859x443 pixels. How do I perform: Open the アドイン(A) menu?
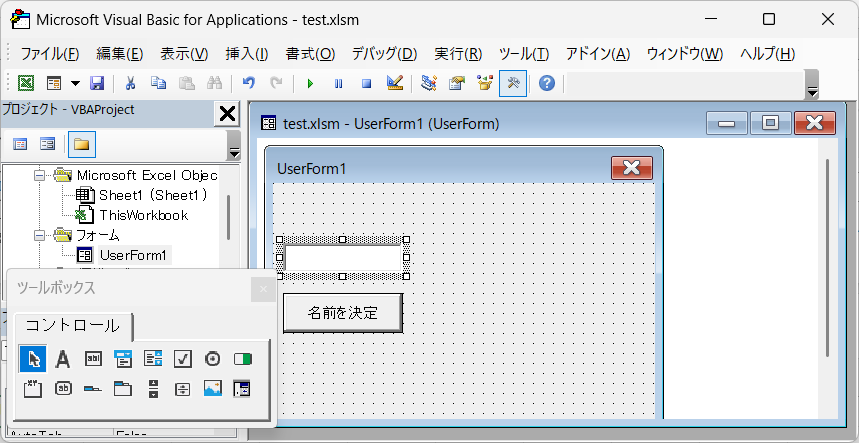click(x=598, y=54)
